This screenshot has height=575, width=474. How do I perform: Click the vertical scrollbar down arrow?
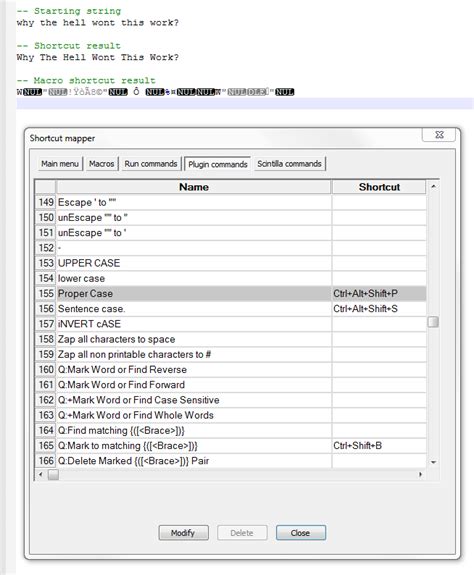coord(433,462)
